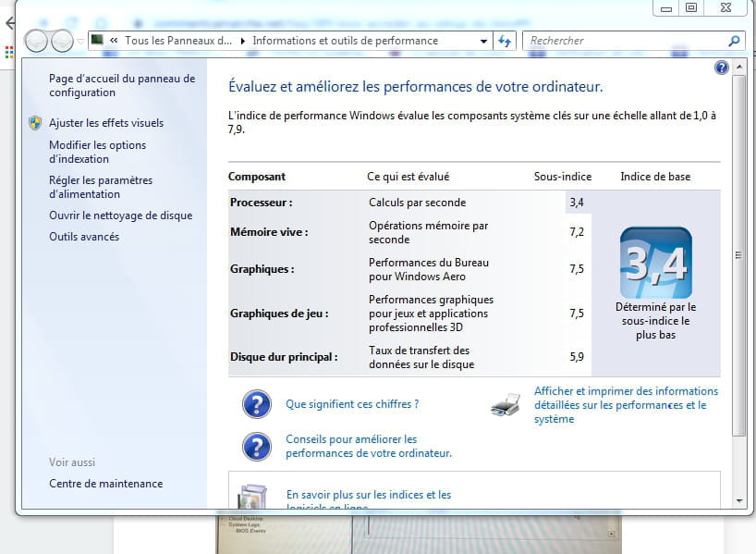Open 'Régler les paramètres d'alimentation'
756x554 pixels.
101,187
